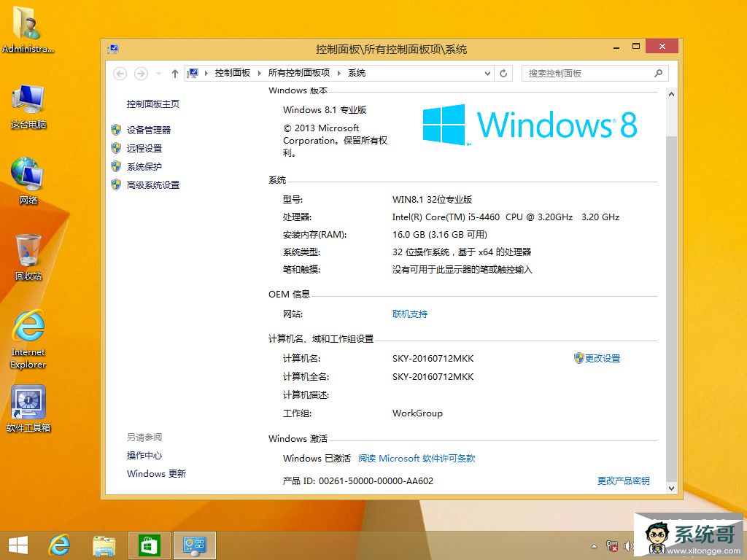747x560 pixels.
Task: Go back using the back arrow button
Action: click(x=120, y=74)
